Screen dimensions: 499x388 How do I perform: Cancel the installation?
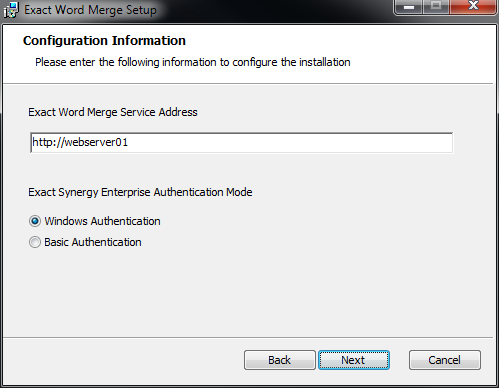click(445, 360)
